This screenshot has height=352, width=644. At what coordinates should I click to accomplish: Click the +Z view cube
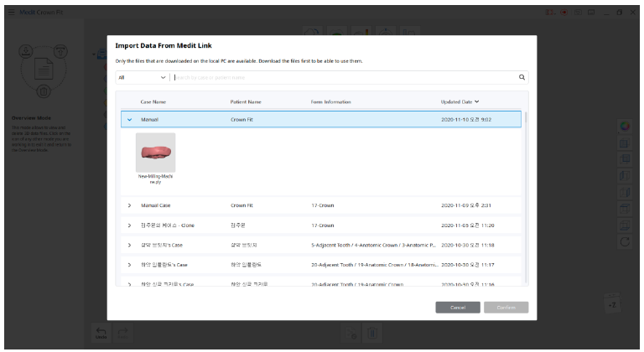coord(612,304)
